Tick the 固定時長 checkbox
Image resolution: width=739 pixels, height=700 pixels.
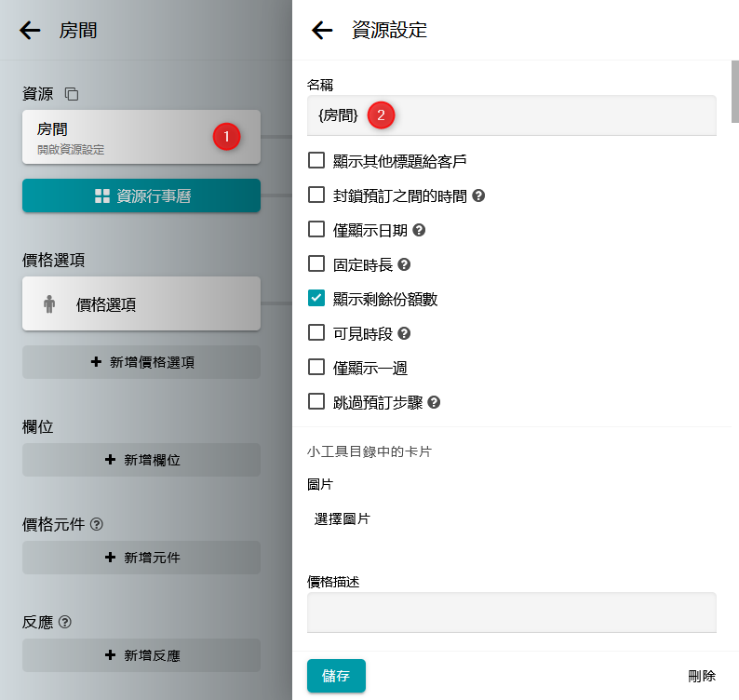pos(316,264)
